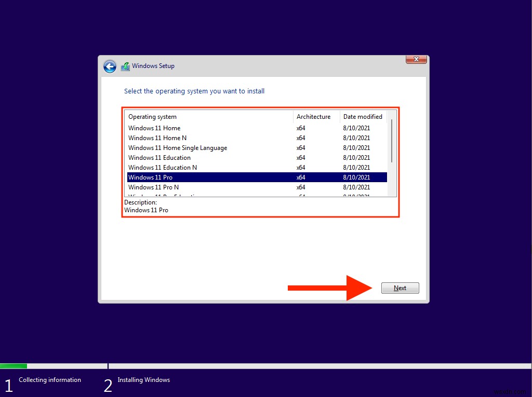This screenshot has height=397, width=532.
Task: Click the Windows Setup logo icon
Action: pyautogui.click(x=125, y=66)
